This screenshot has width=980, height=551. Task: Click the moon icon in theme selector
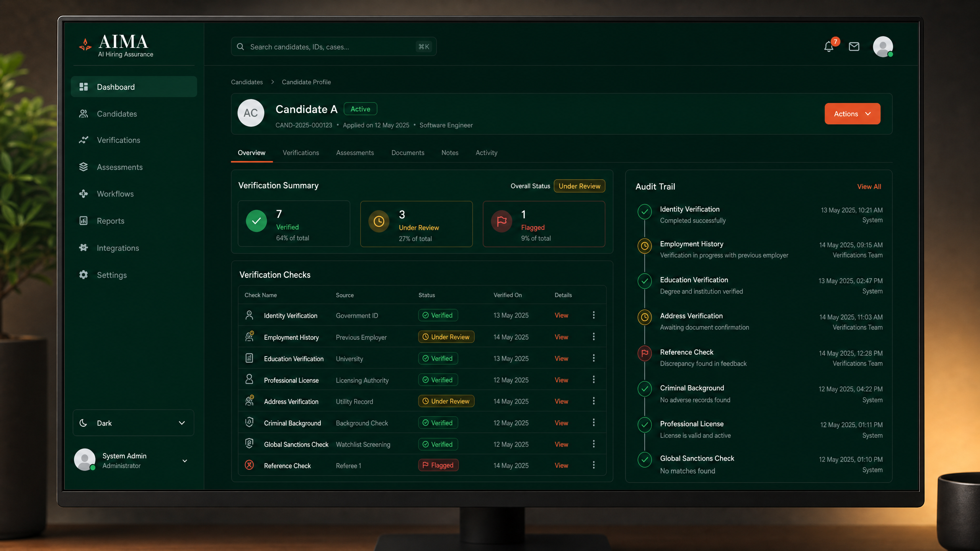coord(83,423)
